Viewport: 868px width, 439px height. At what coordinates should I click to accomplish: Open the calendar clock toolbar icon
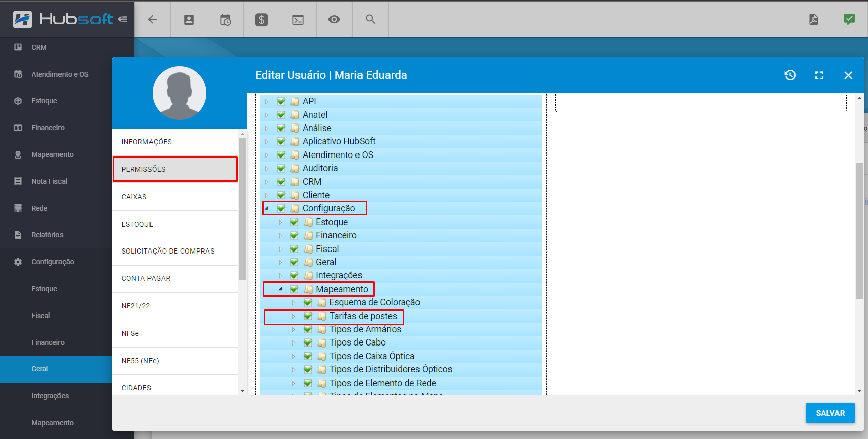[225, 20]
